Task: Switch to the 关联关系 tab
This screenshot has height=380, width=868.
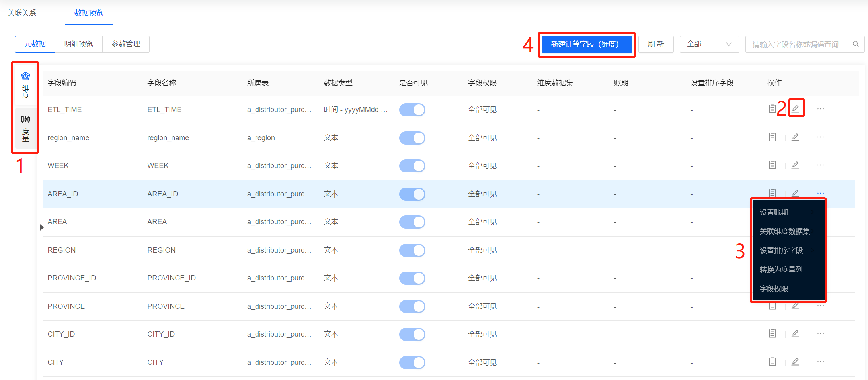Action: click(22, 13)
